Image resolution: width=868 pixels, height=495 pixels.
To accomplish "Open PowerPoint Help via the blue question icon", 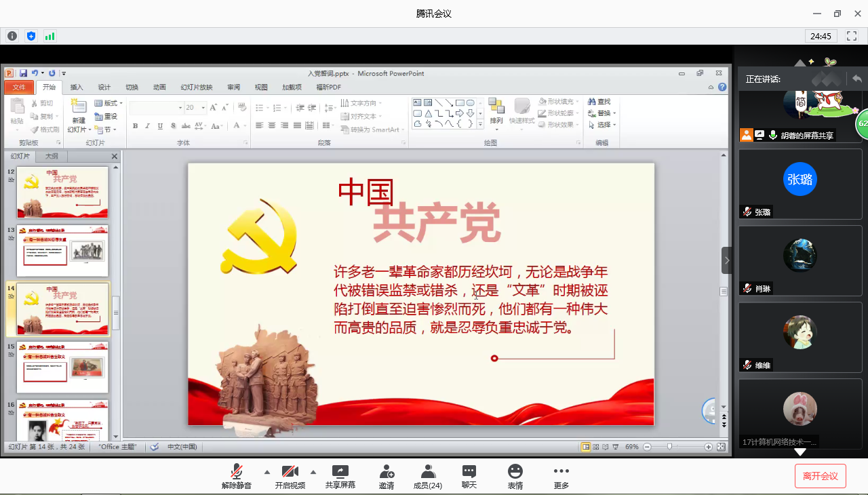I will [722, 87].
